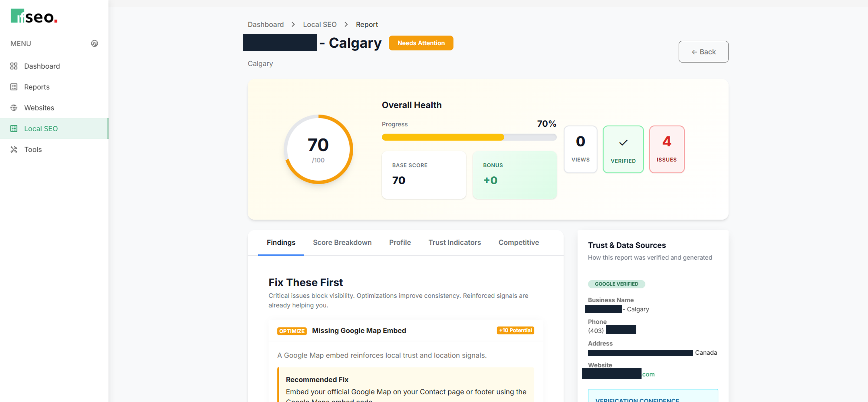The width and height of the screenshot is (868, 402).
Task: Open Tools via its sidebar icon
Action: point(14,149)
